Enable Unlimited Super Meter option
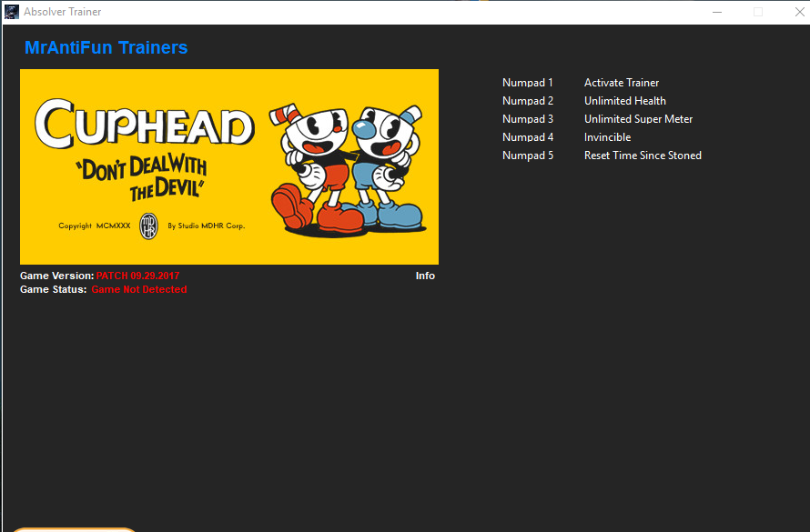The height and width of the screenshot is (532, 810). pos(638,118)
